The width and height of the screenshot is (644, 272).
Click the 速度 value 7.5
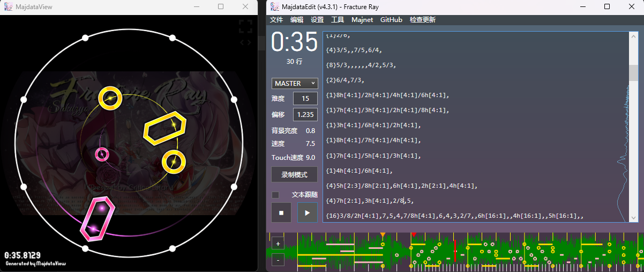[x=310, y=144]
